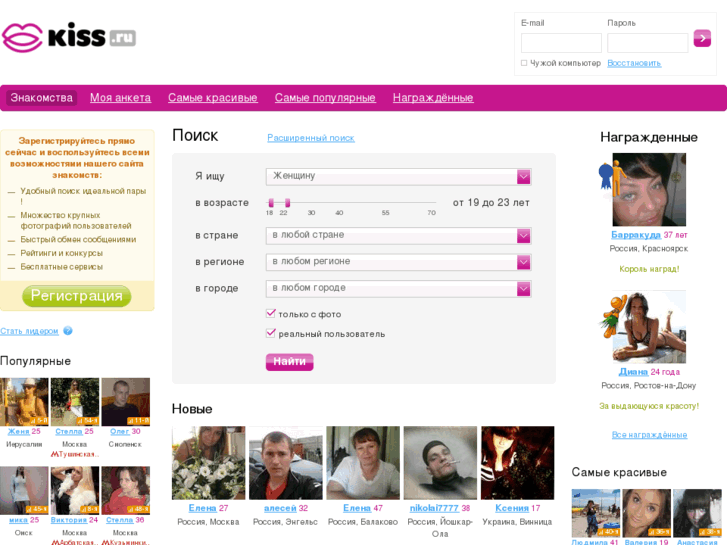This screenshot has height=545, width=727.
Task: Go to the Самые популярные tab
Action: 325,98
